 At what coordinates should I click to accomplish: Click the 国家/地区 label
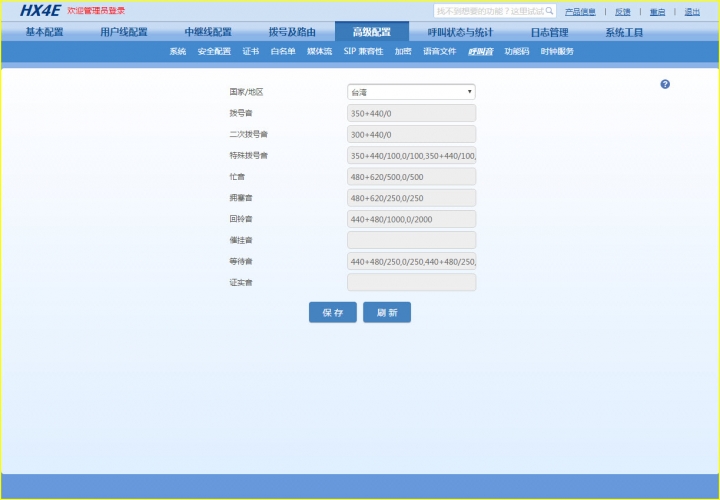(246, 92)
